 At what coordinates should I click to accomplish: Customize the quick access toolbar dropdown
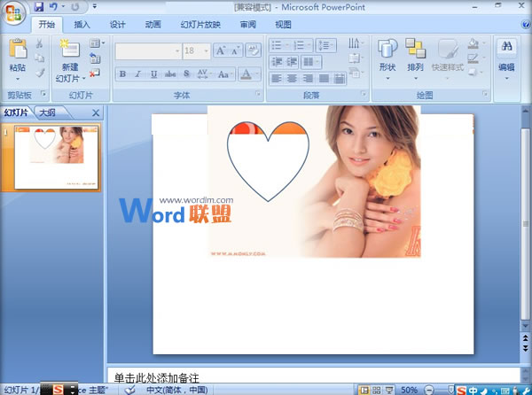(94, 6)
